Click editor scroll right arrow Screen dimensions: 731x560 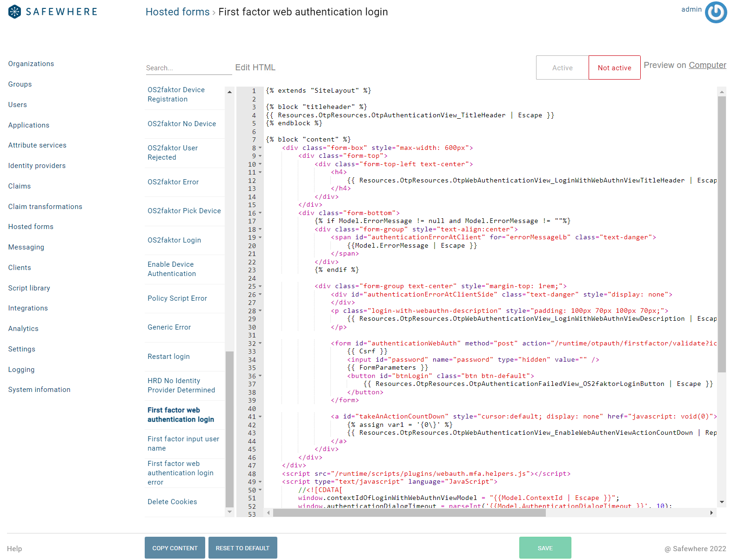coord(711,513)
